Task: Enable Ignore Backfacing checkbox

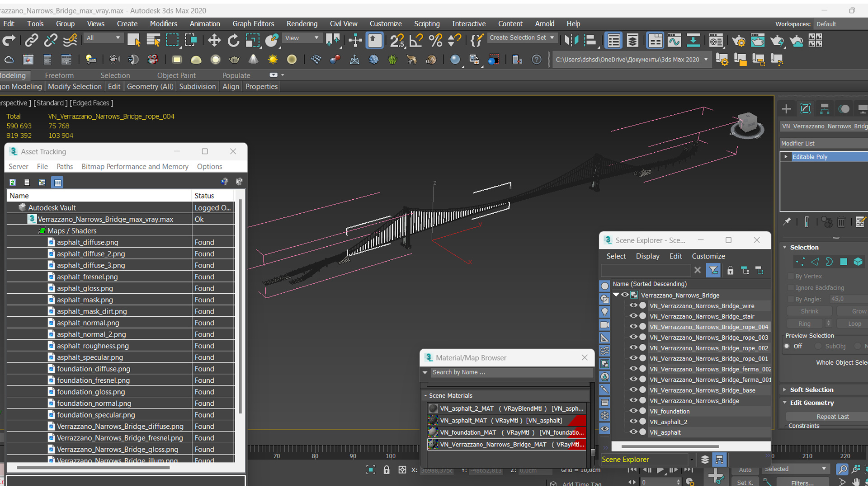Action: (791, 288)
